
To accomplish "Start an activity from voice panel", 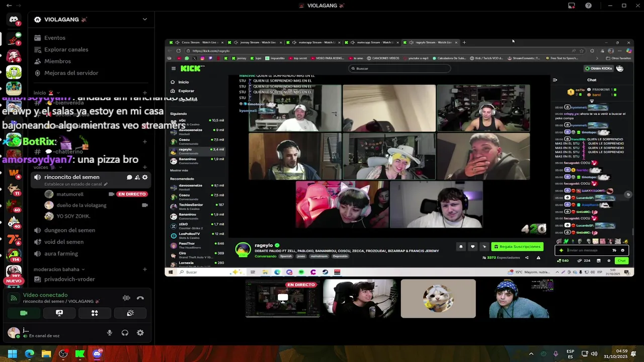I will (x=95, y=313).
